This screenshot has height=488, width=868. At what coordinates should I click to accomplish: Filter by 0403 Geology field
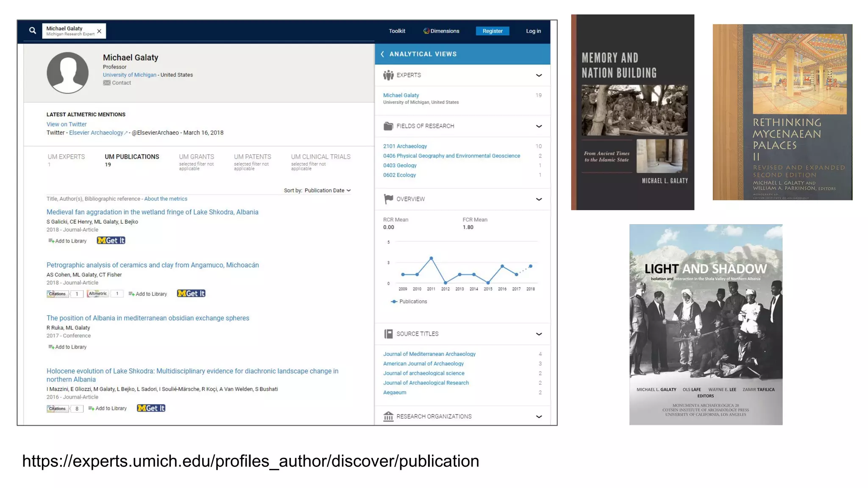click(x=400, y=166)
